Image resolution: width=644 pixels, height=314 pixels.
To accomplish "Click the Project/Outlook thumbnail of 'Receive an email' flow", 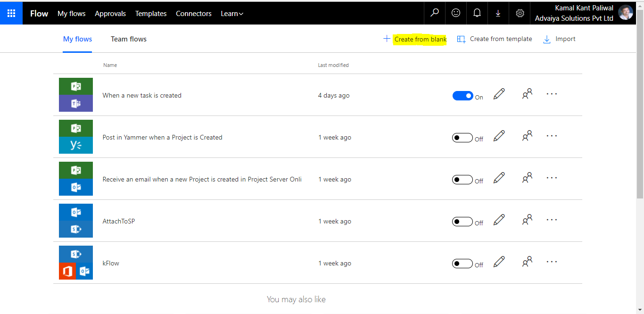I will pos(76,179).
